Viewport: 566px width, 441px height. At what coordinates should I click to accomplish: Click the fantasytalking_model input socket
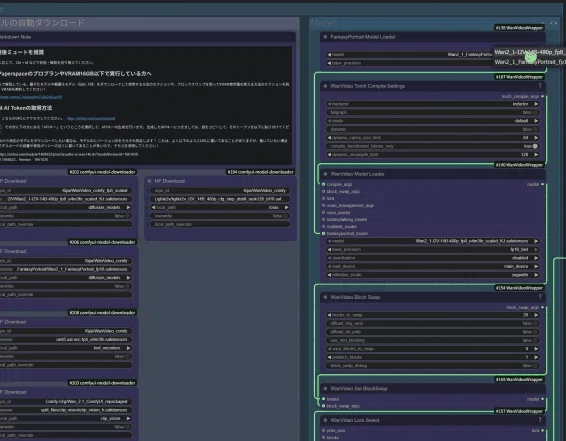tap(323, 219)
